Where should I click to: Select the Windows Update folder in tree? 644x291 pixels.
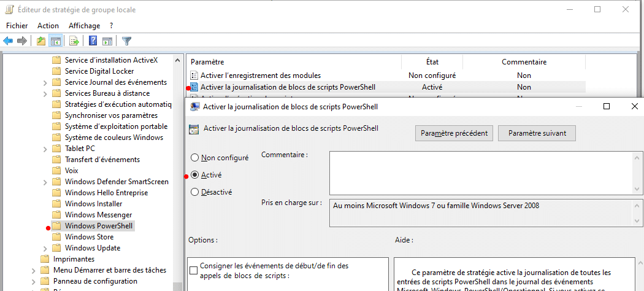[92, 248]
